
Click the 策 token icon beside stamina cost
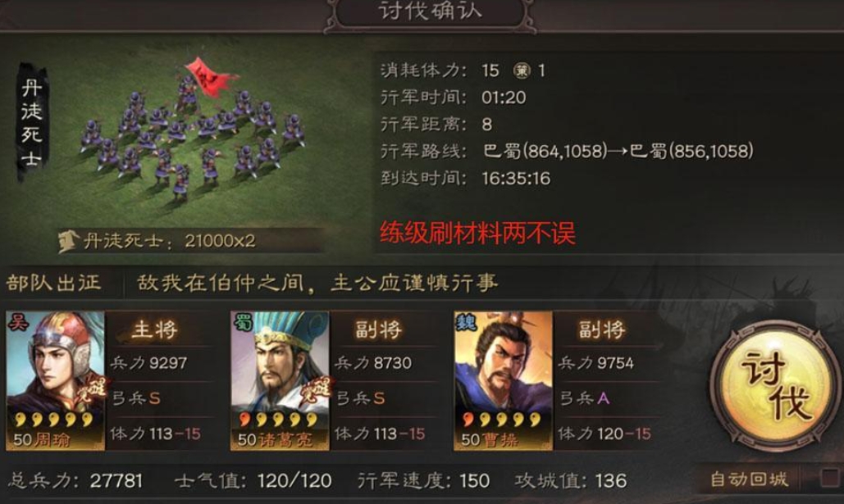[521, 70]
